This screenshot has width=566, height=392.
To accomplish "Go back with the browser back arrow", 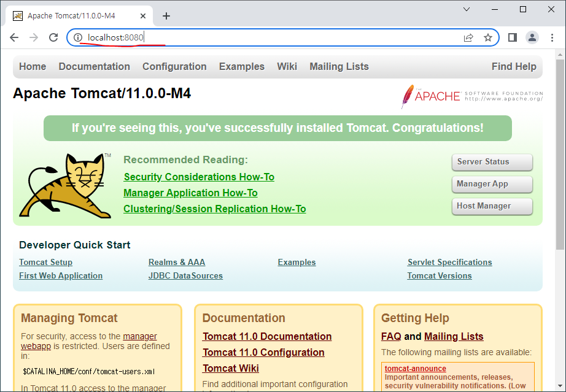I will [14, 37].
